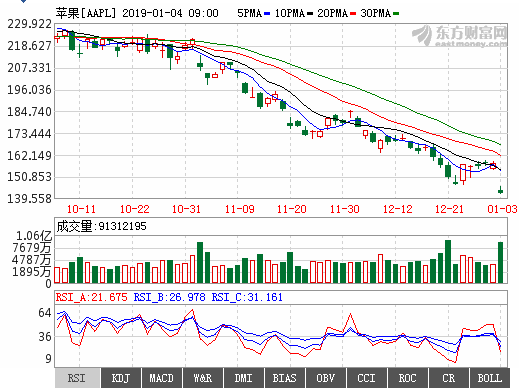Click the 162.149 price axis label

pyautogui.click(x=30, y=156)
